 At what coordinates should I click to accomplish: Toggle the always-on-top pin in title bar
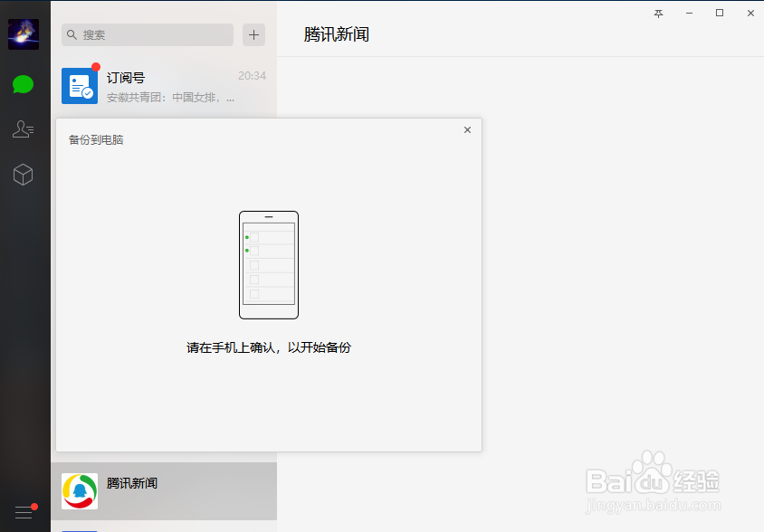[x=658, y=14]
